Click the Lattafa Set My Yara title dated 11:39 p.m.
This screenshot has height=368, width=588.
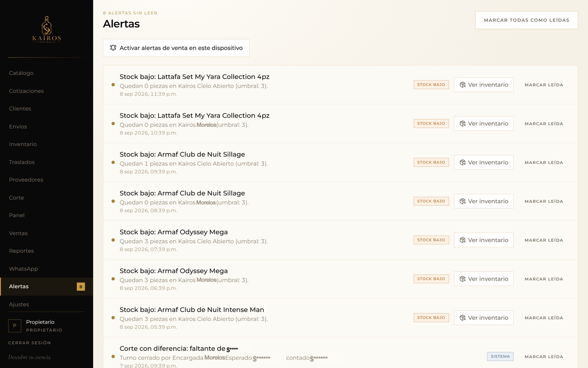pos(194,77)
